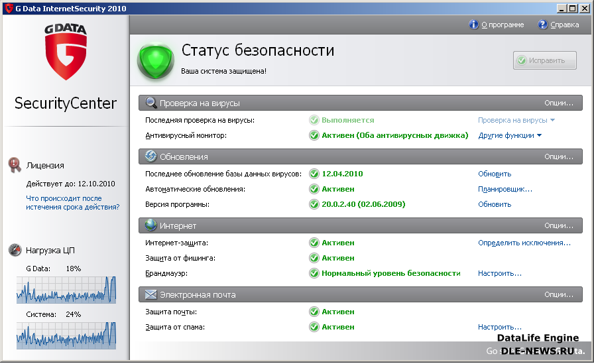The image size is (594, 364).
Task: Click check icon for Брандмауэр status
Action: point(314,273)
